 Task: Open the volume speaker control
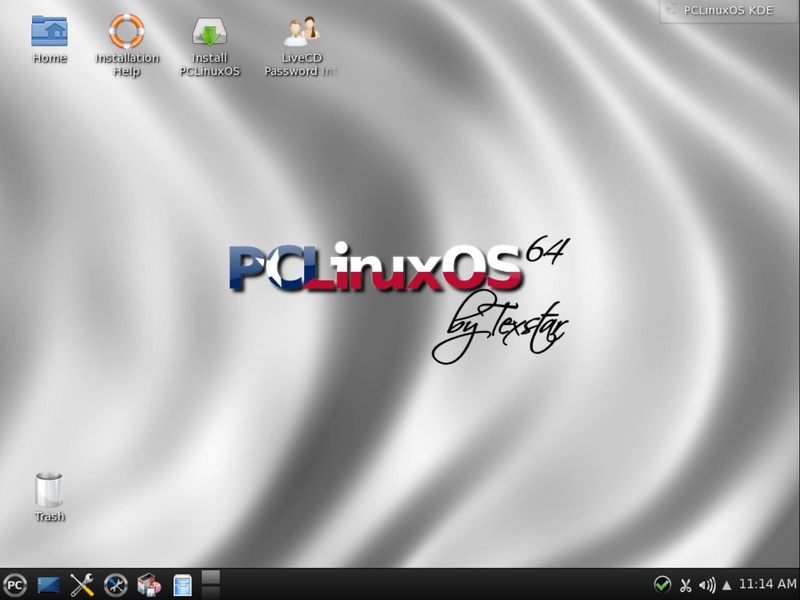tap(707, 585)
